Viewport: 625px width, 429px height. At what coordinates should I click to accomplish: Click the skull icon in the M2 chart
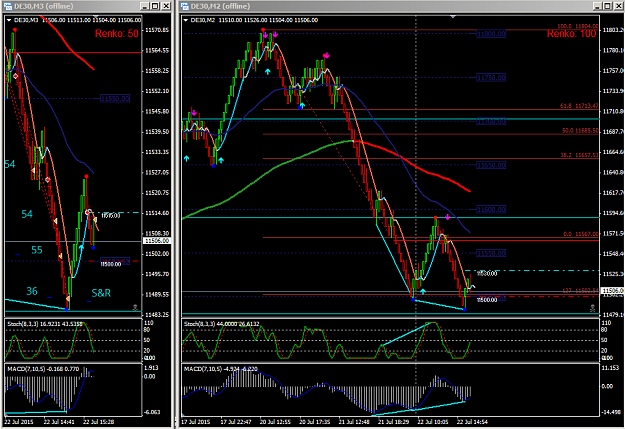click(593, 308)
